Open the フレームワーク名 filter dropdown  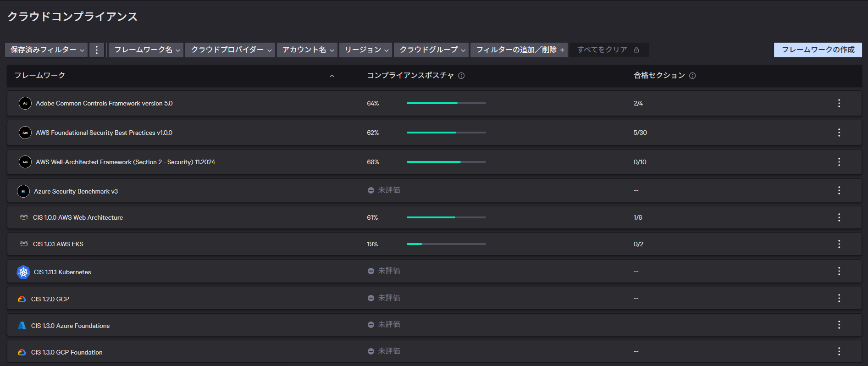coord(146,50)
